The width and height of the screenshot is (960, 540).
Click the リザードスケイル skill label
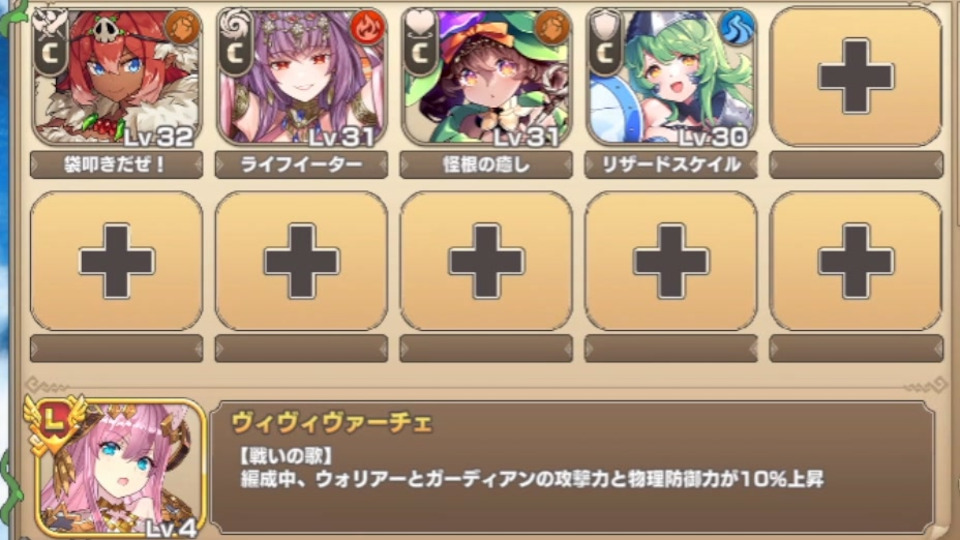tap(671, 165)
